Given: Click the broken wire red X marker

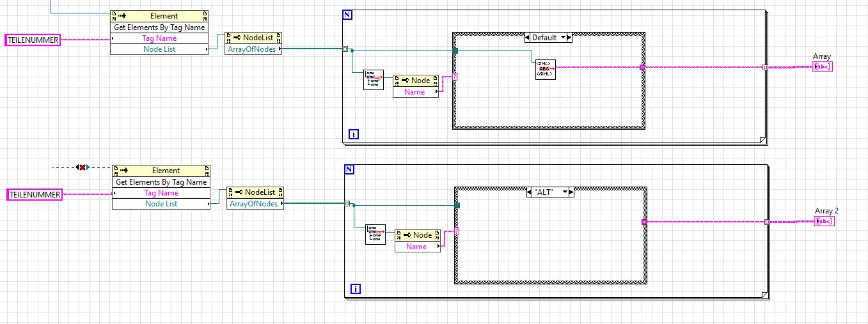Looking at the screenshot, I should coord(81,167).
